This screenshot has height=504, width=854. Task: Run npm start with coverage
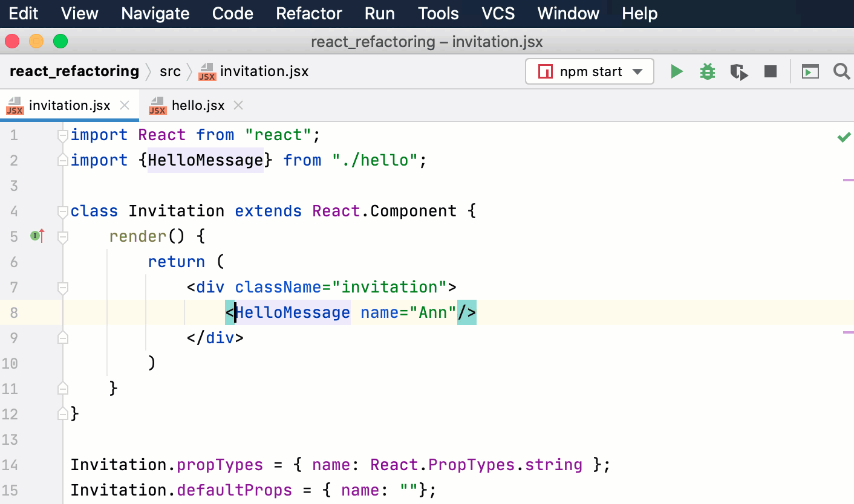[x=738, y=71]
